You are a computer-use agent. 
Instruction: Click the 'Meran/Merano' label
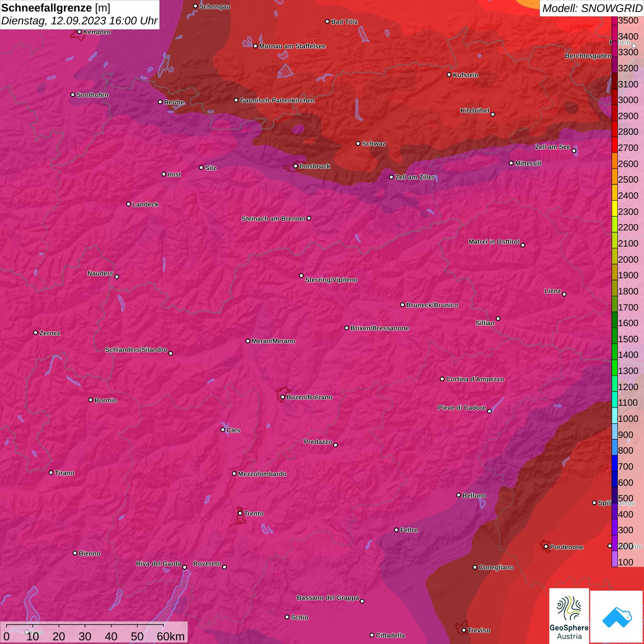click(273, 341)
